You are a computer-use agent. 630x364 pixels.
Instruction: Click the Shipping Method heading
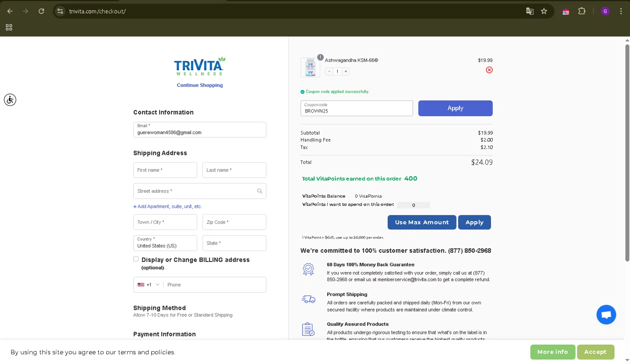click(x=160, y=308)
